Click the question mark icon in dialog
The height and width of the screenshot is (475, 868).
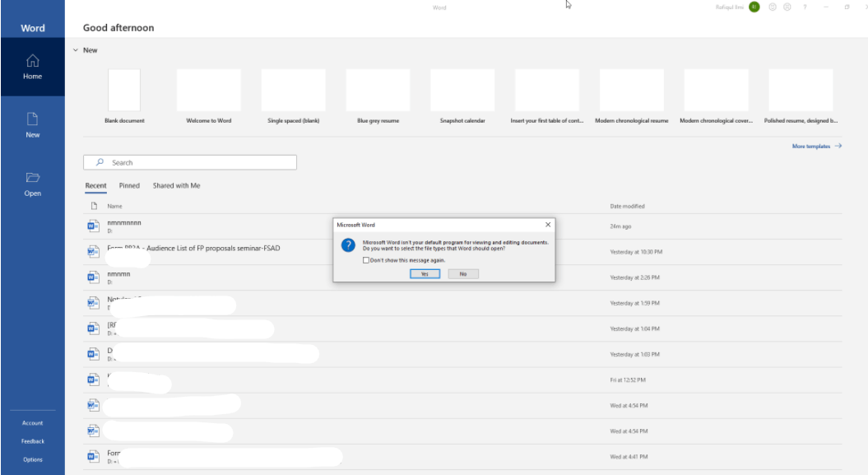click(348, 245)
